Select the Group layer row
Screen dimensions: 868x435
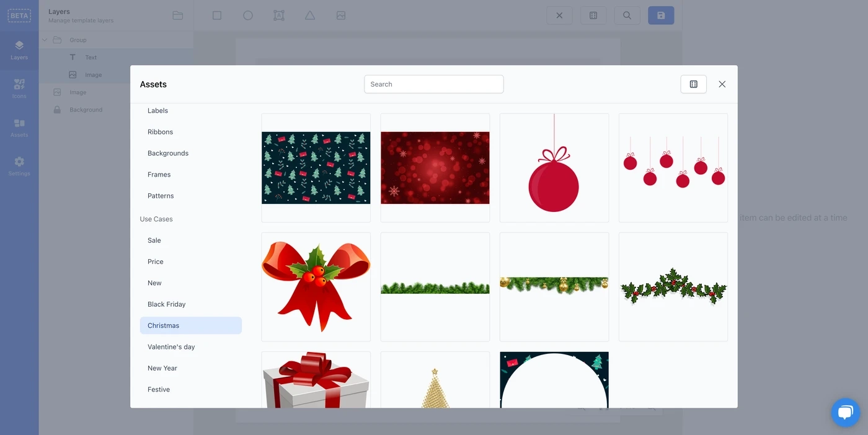[x=116, y=40]
